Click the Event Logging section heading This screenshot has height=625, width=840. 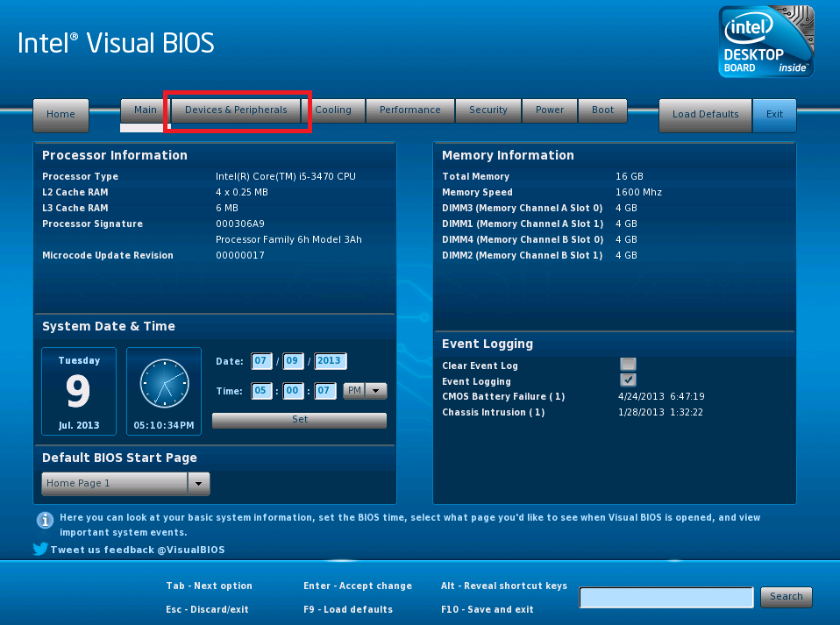point(488,344)
